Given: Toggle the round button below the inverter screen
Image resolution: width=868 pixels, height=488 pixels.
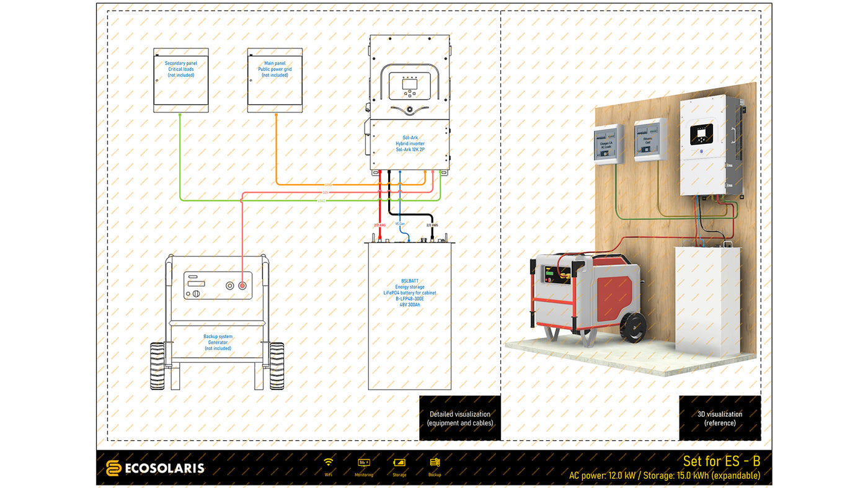Looking at the screenshot, I should coord(410,109).
